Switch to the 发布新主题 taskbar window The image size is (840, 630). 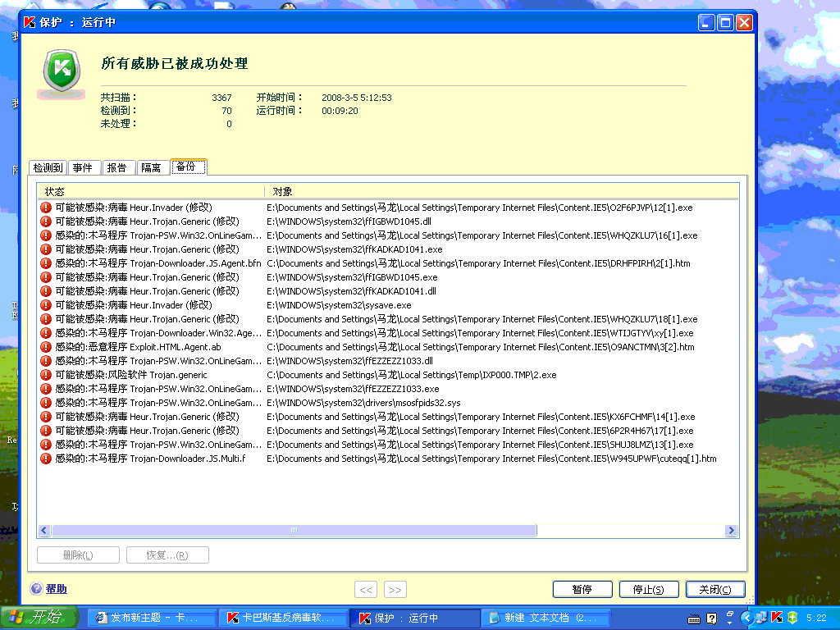[152, 618]
